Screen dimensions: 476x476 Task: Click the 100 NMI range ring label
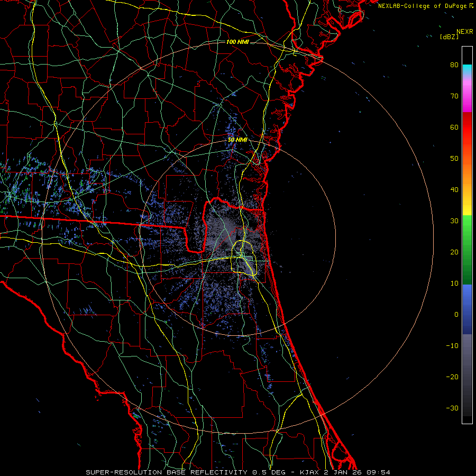237,42
